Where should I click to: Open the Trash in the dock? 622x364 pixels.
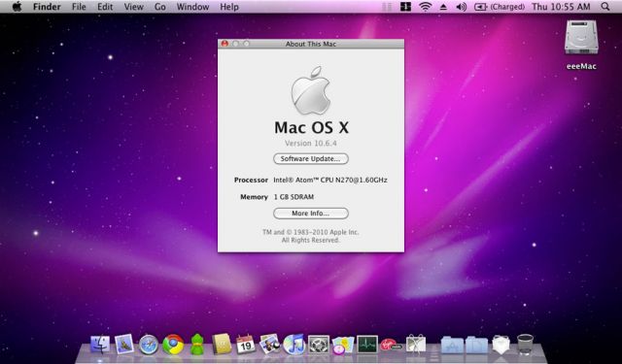pyautogui.click(x=525, y=345)
